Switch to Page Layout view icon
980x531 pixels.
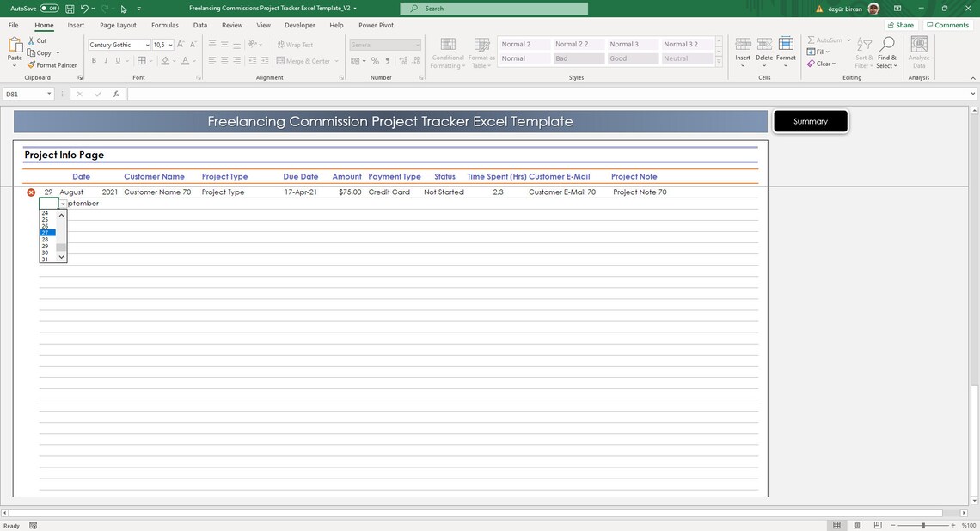coord(856,525)
